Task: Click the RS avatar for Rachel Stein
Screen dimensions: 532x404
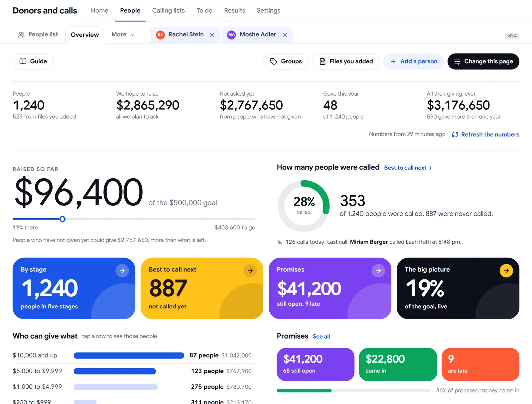Action: (160, 35)
